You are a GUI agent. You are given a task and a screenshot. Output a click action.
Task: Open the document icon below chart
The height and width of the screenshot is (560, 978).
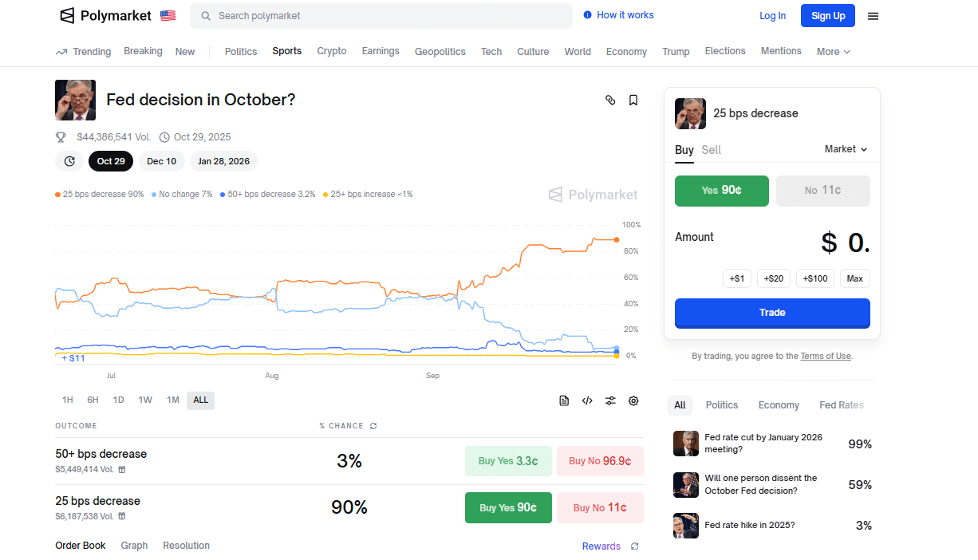564,400
